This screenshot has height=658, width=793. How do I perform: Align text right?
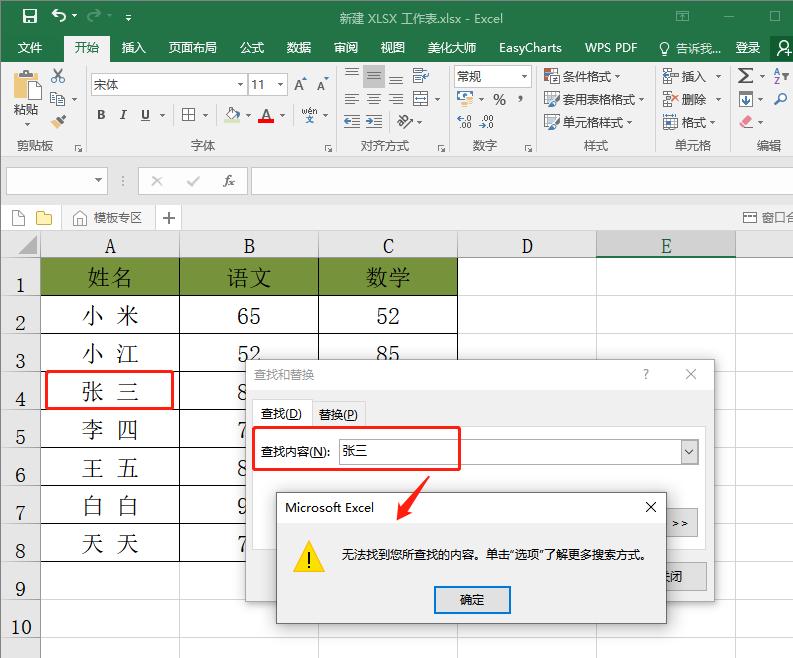coord(396,99)
